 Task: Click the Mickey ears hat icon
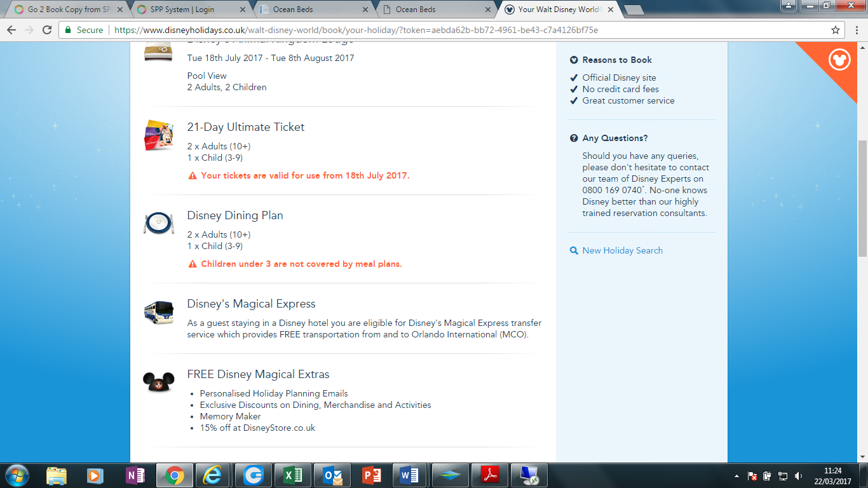click(x=158, y=381)
